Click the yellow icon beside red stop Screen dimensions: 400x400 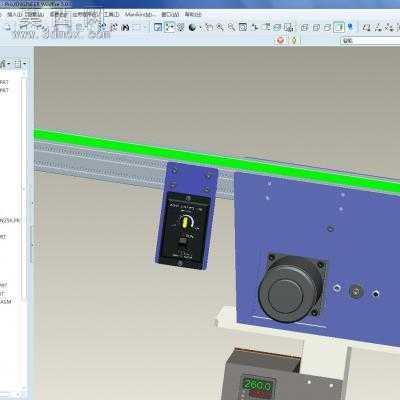tap(293, 40)
